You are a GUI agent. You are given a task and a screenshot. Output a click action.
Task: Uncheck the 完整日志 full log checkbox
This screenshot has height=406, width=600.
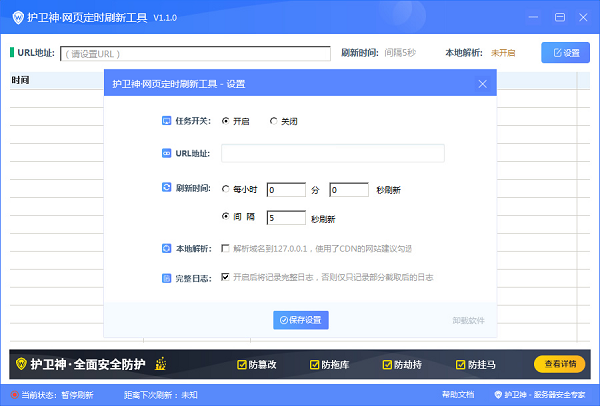click(x=225, y=277)
